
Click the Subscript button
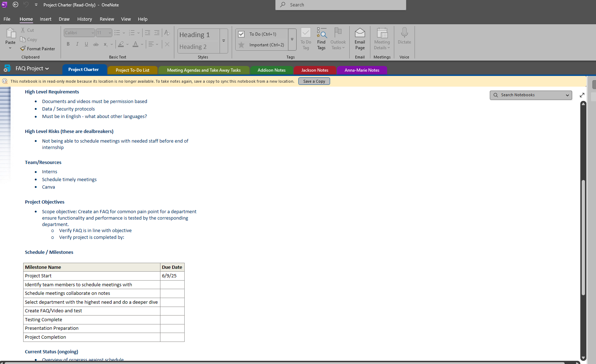pos(105,44)
